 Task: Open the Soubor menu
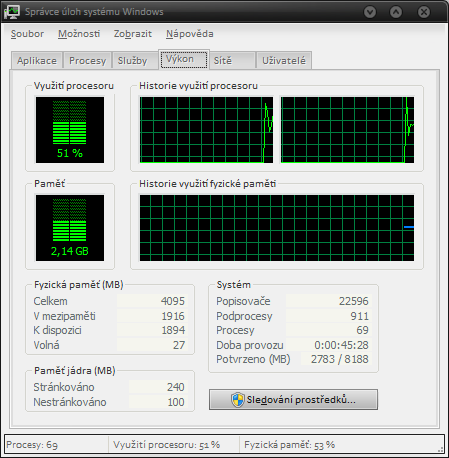tap(27, 34)
